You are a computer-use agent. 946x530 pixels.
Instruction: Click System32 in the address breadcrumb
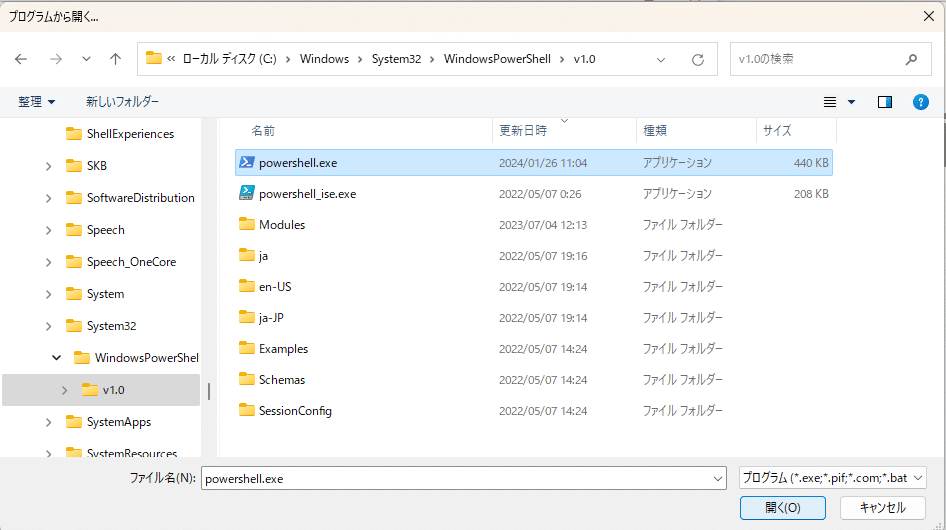[x=396, y=59]
